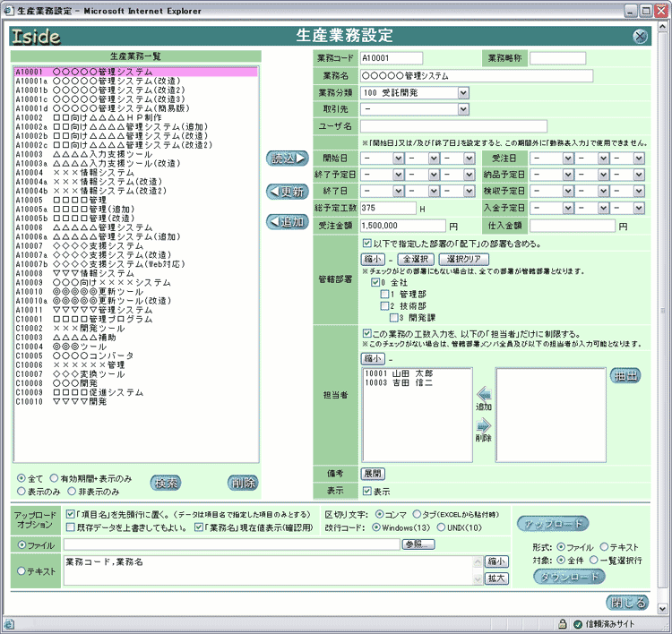Toggle the 表示 display checkbox
This screenshot has height=634, width=672.
point(366,491)
